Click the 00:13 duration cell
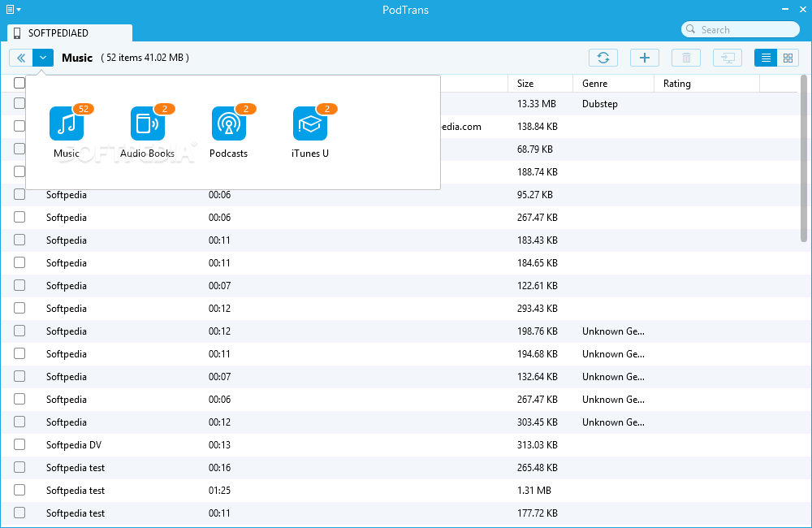The image size is (812, 528). tap(219, 445)
